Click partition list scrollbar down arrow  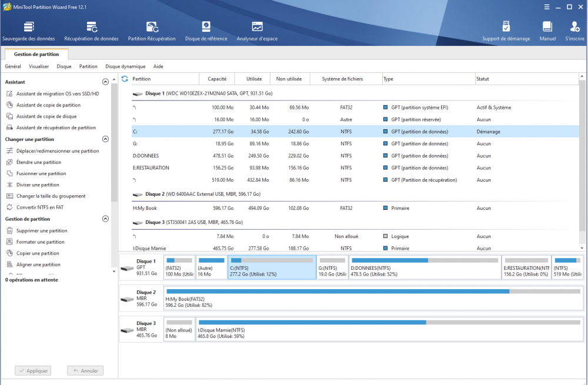click(582, 248)
